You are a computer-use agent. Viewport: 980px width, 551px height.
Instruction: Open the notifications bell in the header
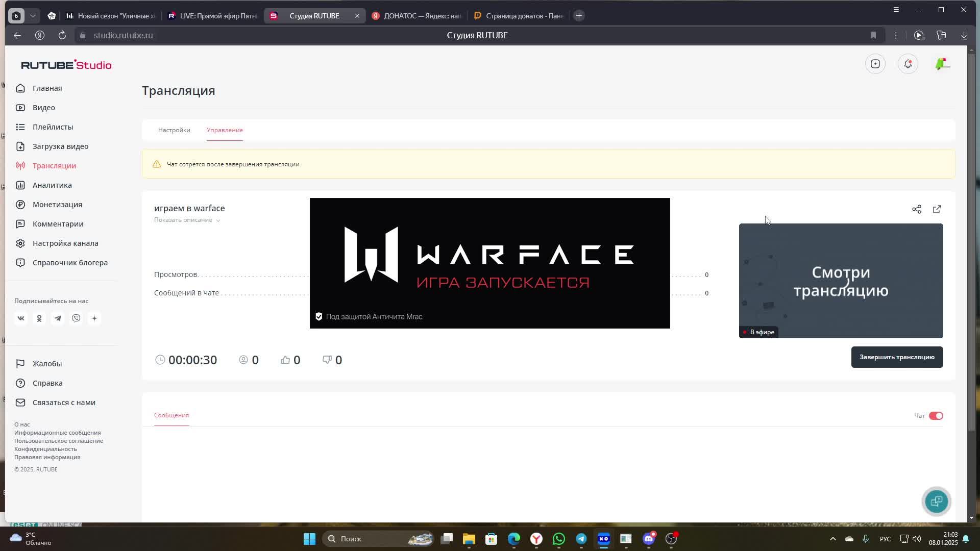tap(908, 64)
